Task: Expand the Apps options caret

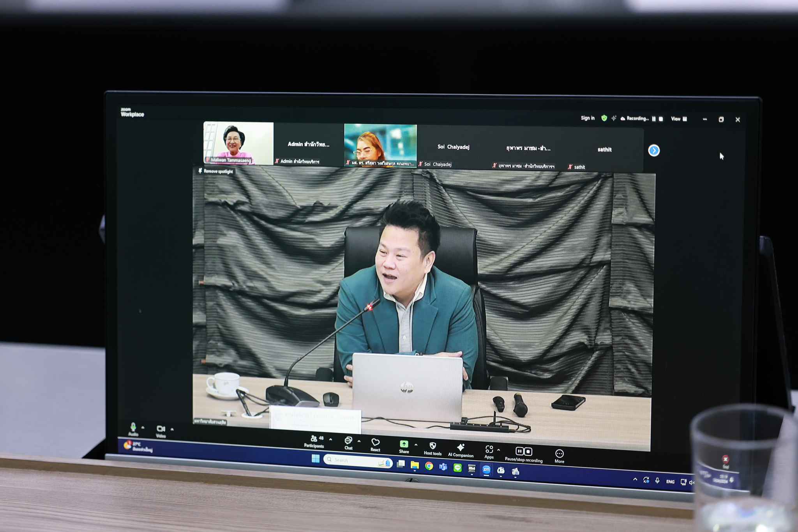Action: (x=499, y=450)
